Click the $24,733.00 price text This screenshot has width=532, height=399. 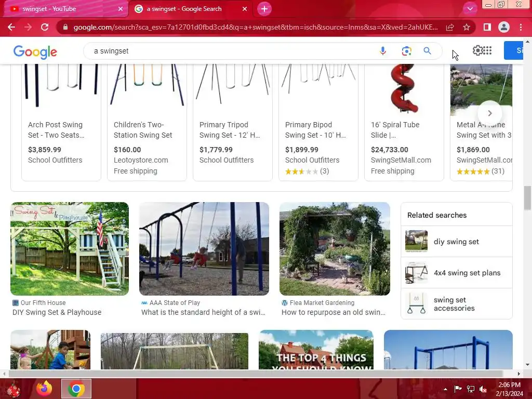(x=390, y=150)
